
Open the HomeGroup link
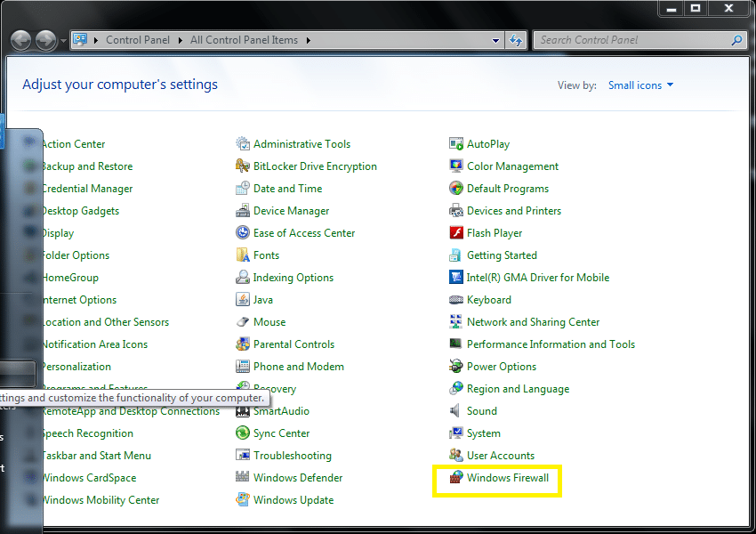click(x=70, y=277)
